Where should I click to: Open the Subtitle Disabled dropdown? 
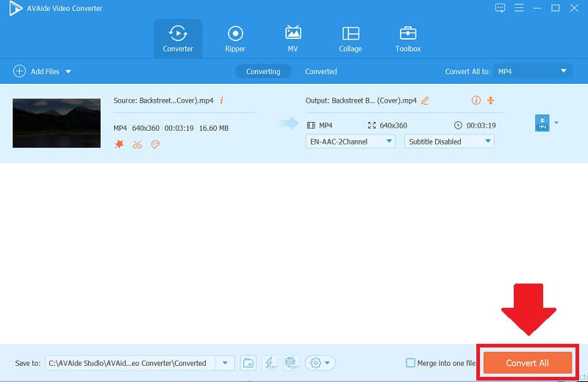click(x=449, y=141)
